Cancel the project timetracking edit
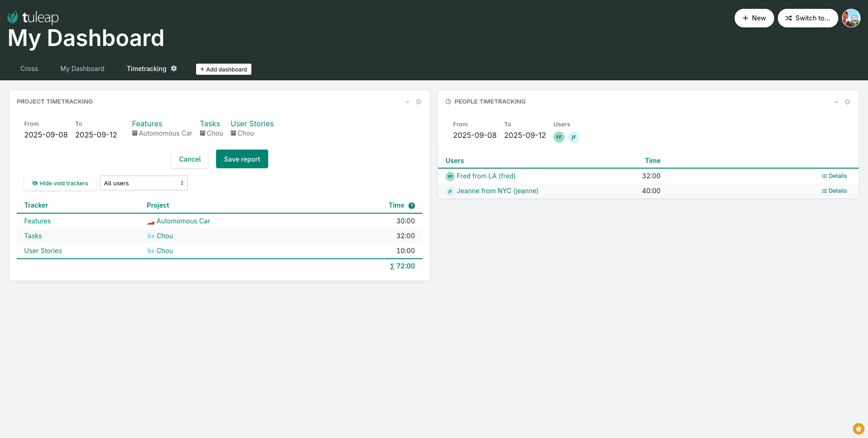868x438 pixels. point(190,159)
